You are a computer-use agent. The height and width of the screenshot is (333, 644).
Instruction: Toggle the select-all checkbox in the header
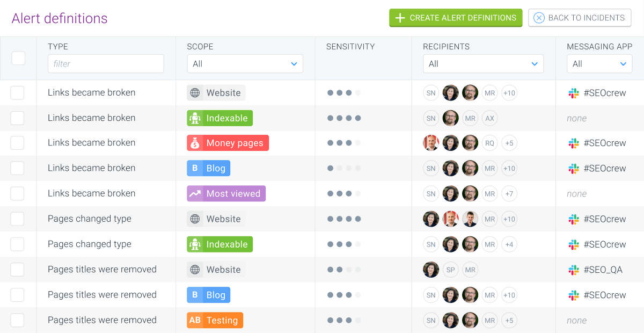coord(18,57)
